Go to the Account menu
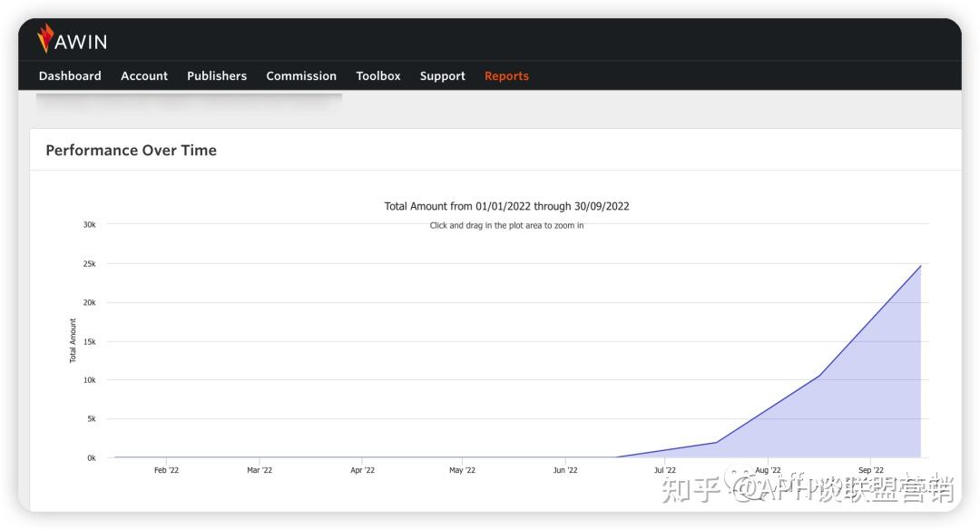Viewport: 980px width, 530px height. 144,76
